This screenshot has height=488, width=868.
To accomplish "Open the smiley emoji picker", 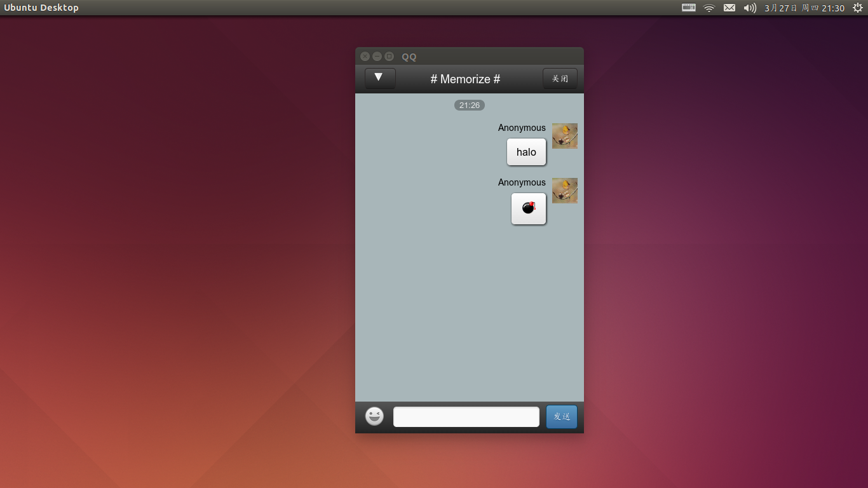I will (x=374, y=417).
